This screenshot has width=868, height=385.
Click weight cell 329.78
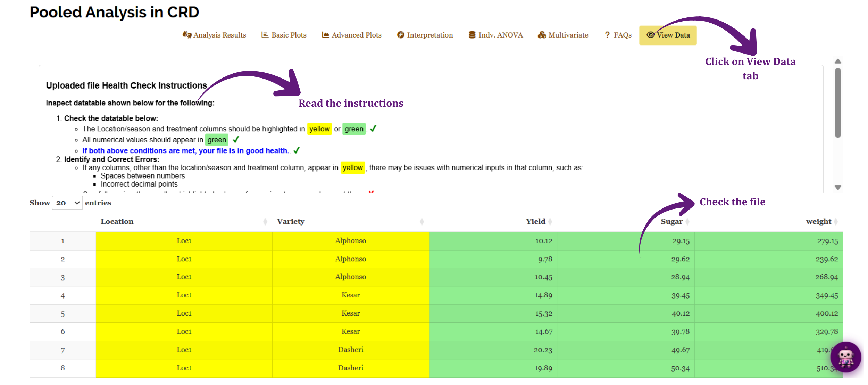coord(769,332)
